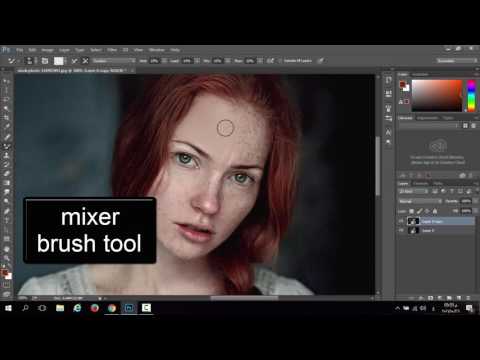
Task: Switch to the Channels tab
Action: point(421,183)
